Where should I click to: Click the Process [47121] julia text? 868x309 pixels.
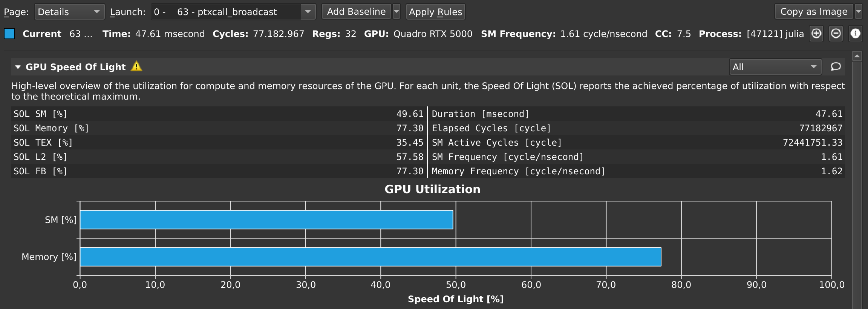point(751,34)
